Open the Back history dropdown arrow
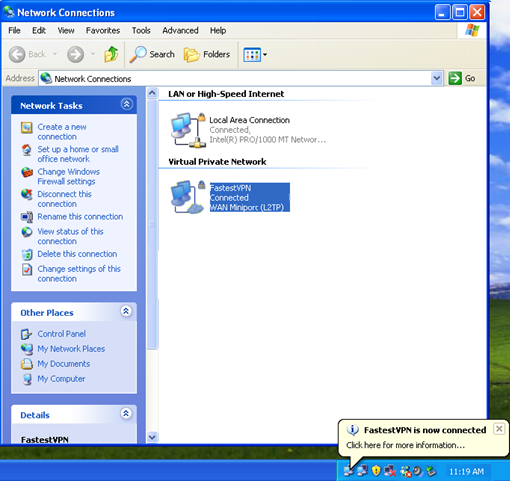Image resolution: width=510 pixels, height=481 pixels. pos(55,54)
